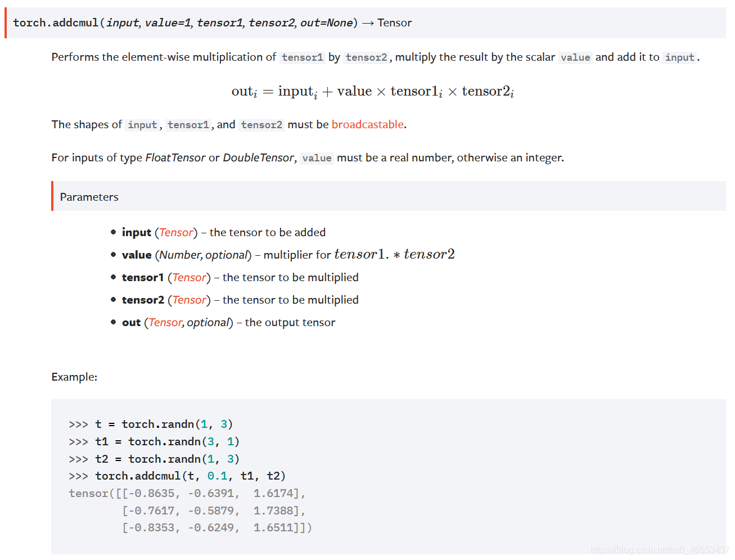Open Tensor type link for input parameter
The height and width of the screenshot is (560, 735).
pyautogui.click(x=176, y=232)
